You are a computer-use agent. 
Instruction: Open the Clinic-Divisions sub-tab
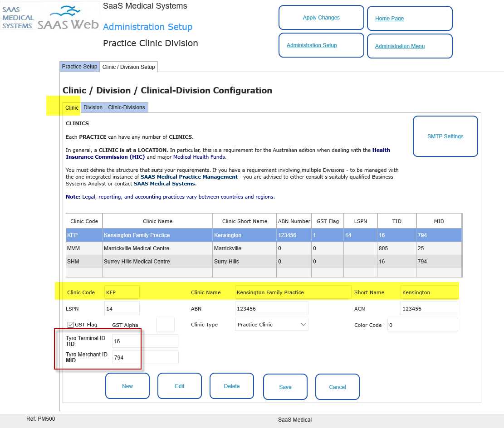tap(126, 107)
